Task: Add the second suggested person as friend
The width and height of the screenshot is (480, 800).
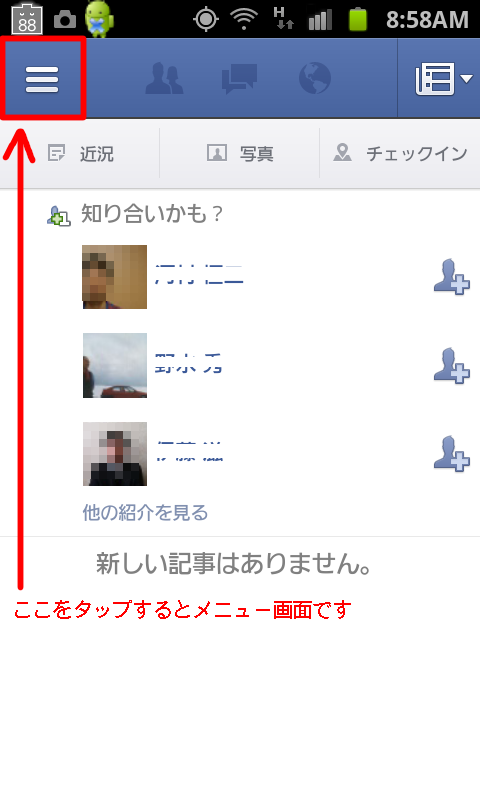Action: point(451,365)
